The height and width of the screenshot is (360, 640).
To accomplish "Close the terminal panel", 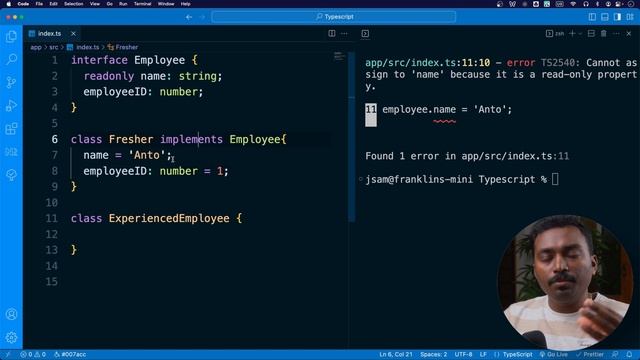I will (x=629, y=33).
